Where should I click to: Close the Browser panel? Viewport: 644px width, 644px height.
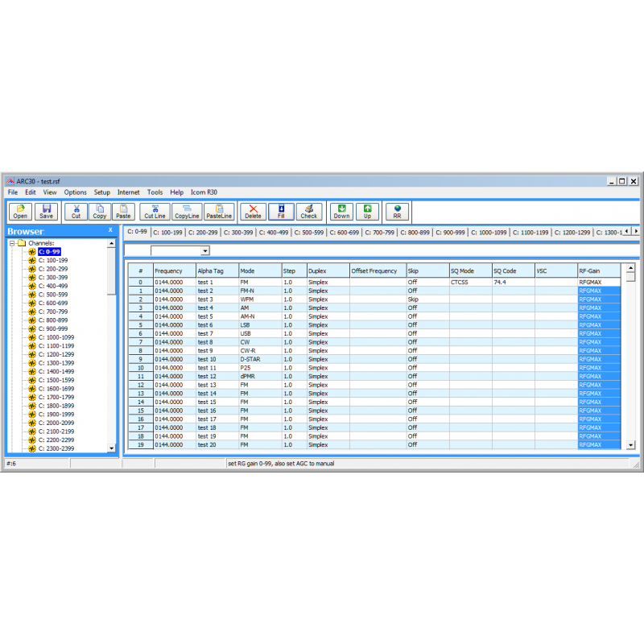pos(110,229)
